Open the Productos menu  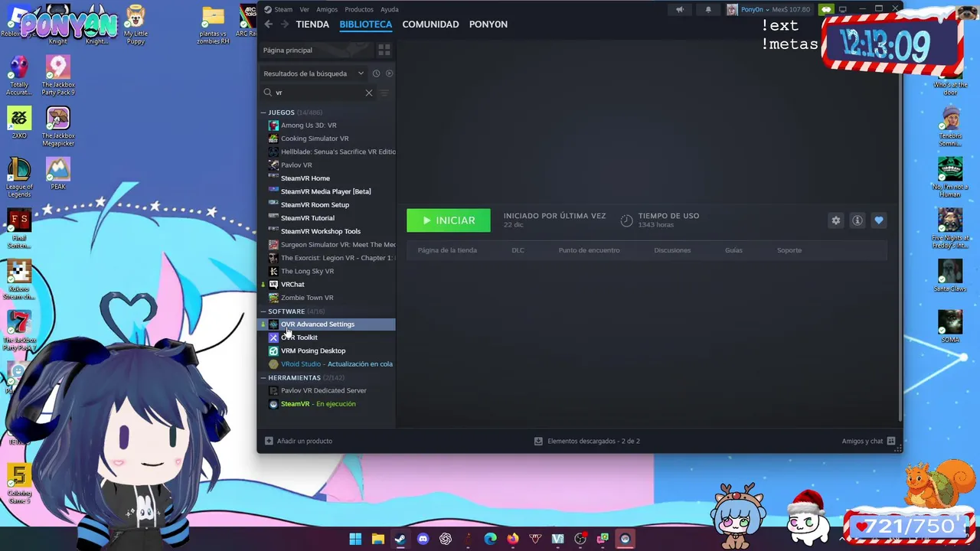[x=359, y=9]
